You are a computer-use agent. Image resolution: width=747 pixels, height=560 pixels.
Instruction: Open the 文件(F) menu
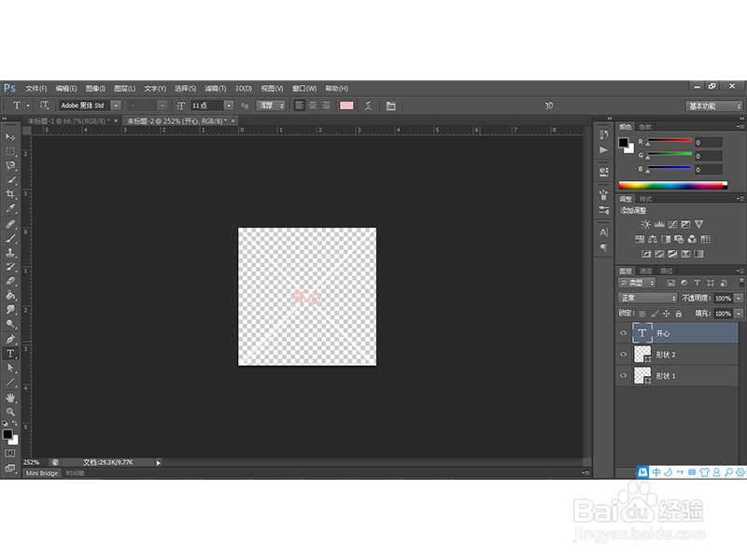pyautogui.click(x=36, y=89)
